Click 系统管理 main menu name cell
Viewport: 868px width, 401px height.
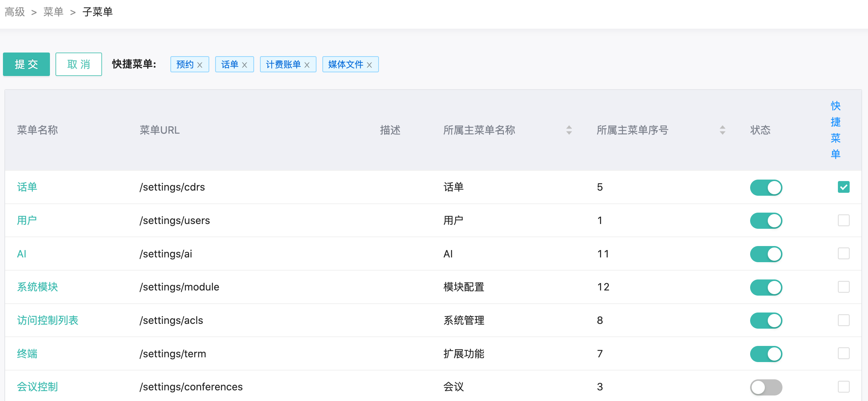coord(464,320)
